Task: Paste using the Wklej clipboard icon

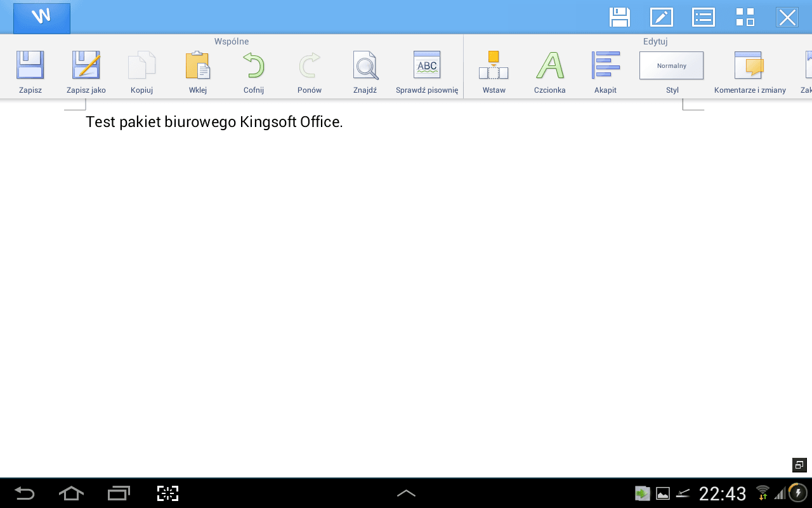Action: click(x=198, y=72)
